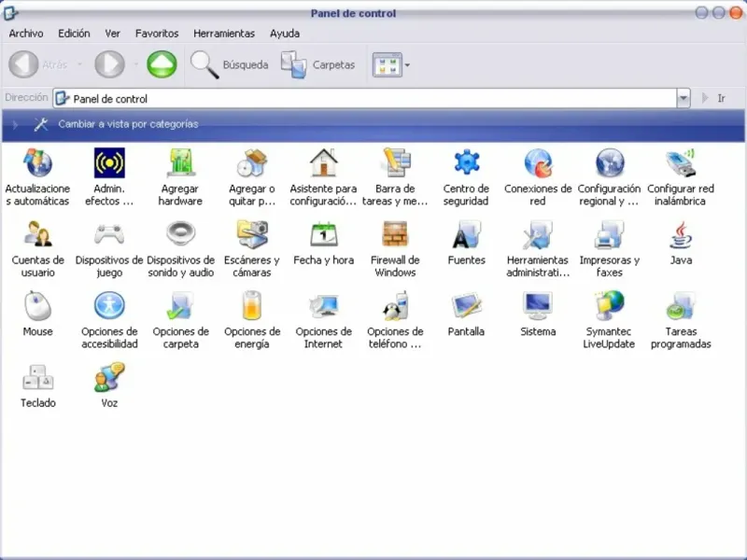
Task: Toggle the Carpetas pane button
Action: (318, 65)
